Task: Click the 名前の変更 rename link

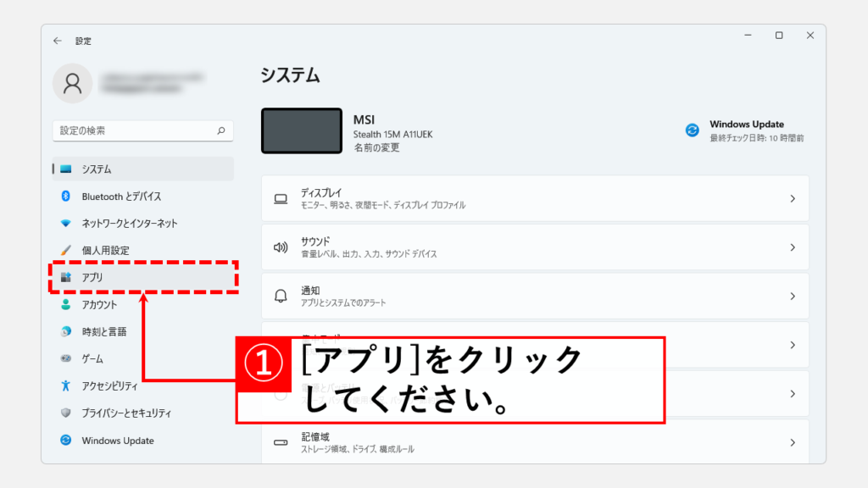Action: pyautogui.click(x=377, y=147)
